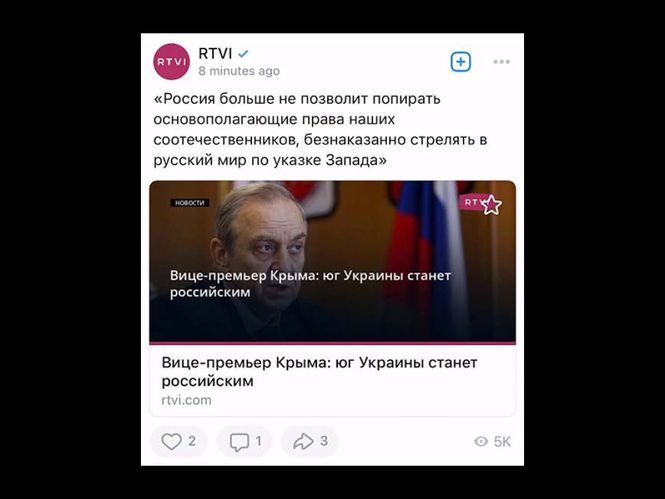Image resolution: width=665 pixels, height=499 pixels.
Task: Click the eye views counter icon
Action: click(481, 441)
